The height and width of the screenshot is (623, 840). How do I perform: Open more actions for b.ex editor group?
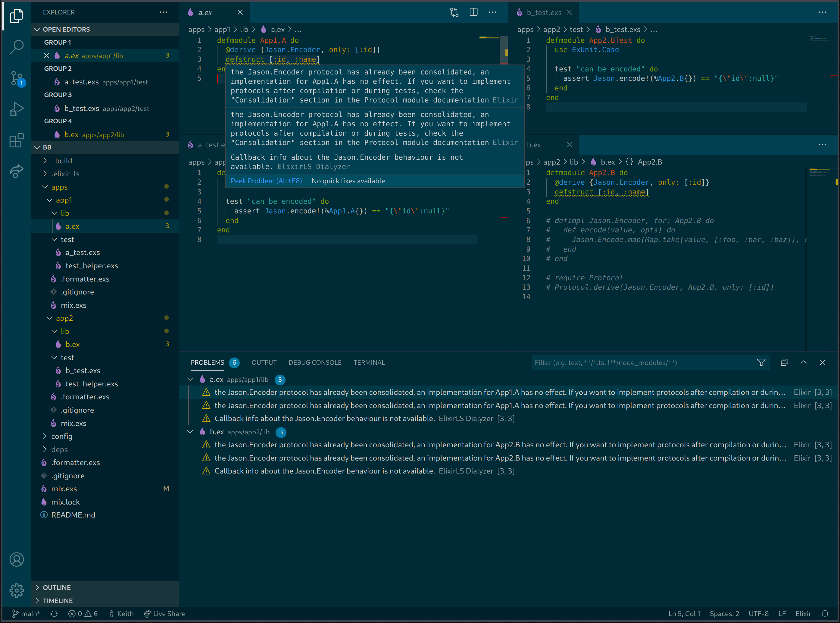(x=822, y=145)
